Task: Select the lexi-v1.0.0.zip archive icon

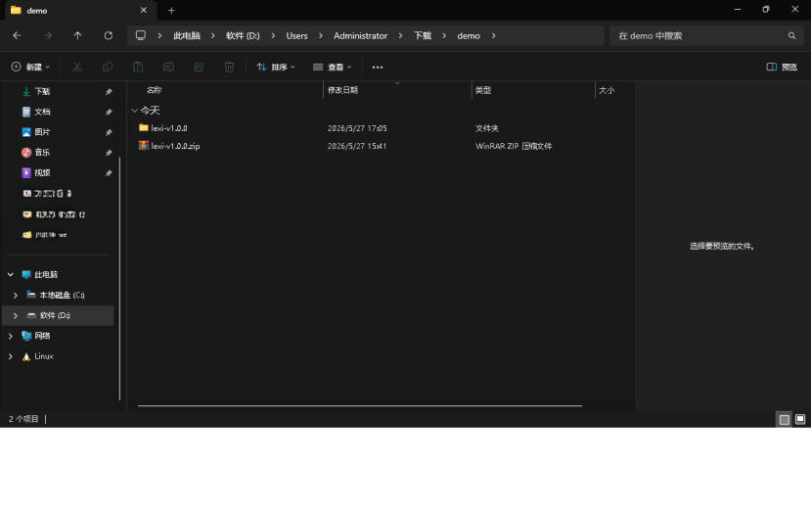Action: click(x=144, y=146)
